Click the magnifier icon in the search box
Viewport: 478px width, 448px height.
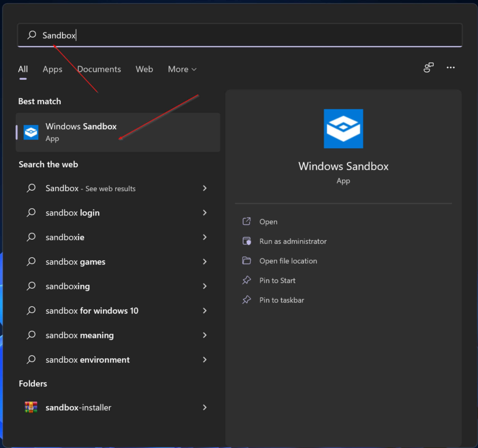click(32, 35)
